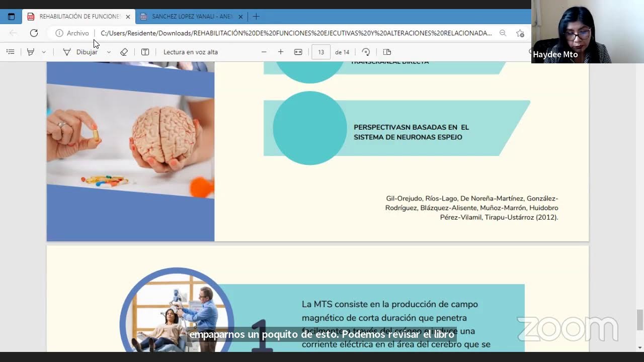The image size is (644, 362).
Task: Zoom in with the plus button
Action: click(x=281, y=52)
